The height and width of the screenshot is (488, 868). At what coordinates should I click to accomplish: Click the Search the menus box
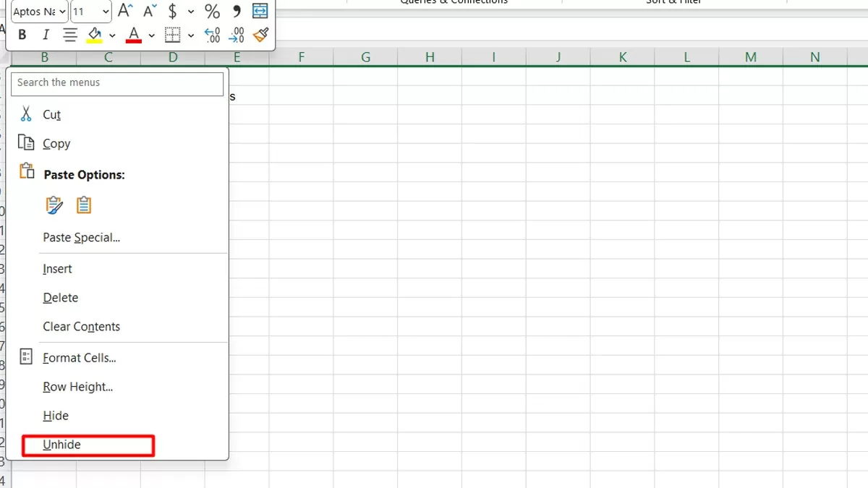click(116, 84)
